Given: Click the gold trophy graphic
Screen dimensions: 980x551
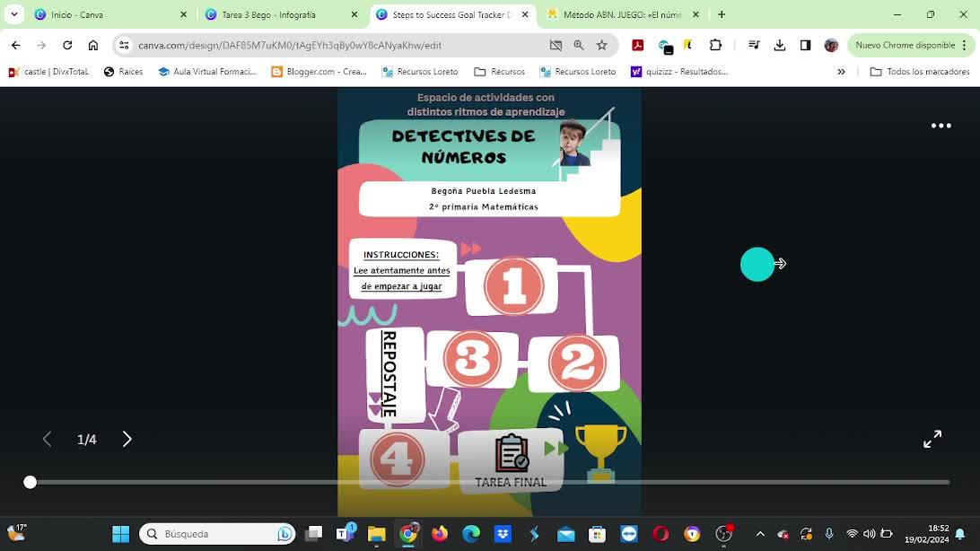Looking at the screenshot, I should click(600, 453).
